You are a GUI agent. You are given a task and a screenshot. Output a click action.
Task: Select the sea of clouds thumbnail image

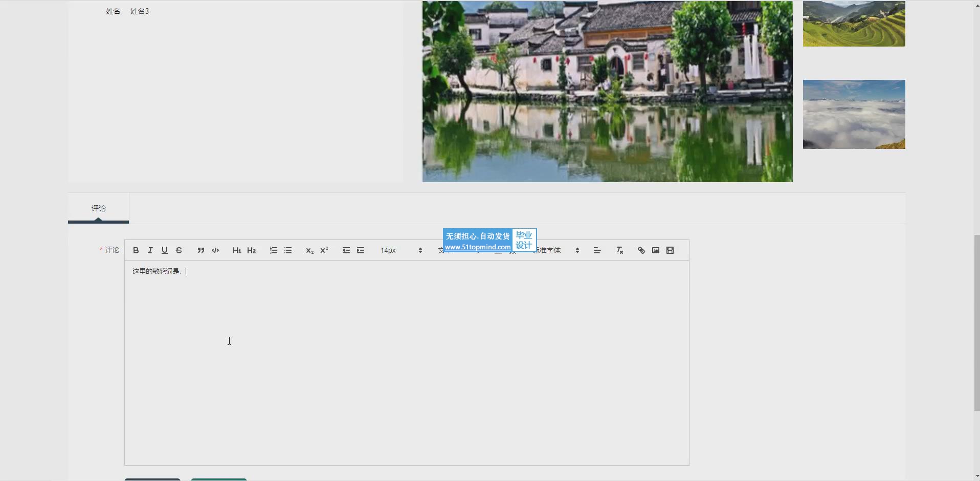click(854, 114)
